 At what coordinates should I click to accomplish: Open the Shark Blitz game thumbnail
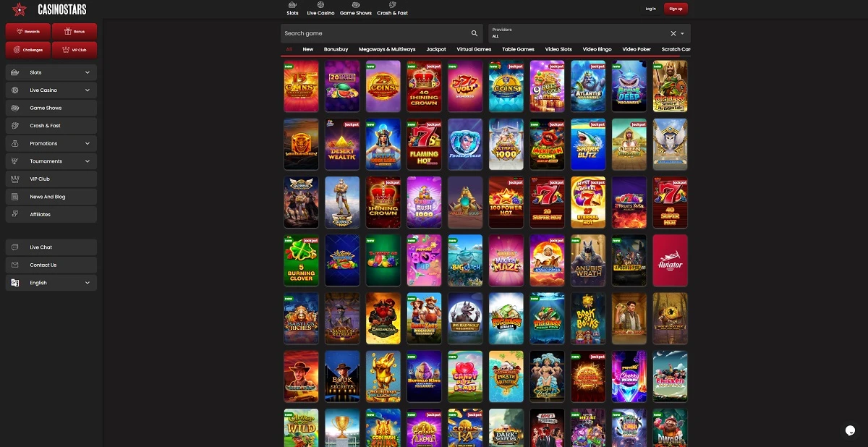point(588,144)
